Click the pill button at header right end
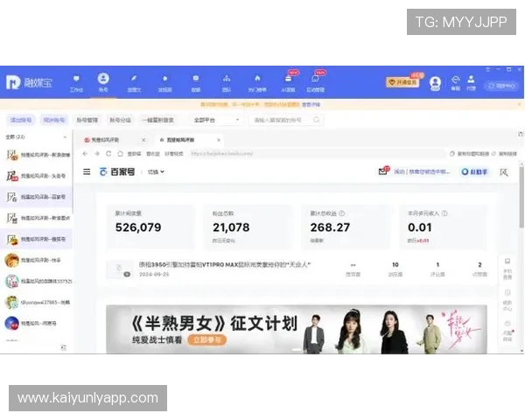This screenshot has width=525, height=420. click(501, 86)
